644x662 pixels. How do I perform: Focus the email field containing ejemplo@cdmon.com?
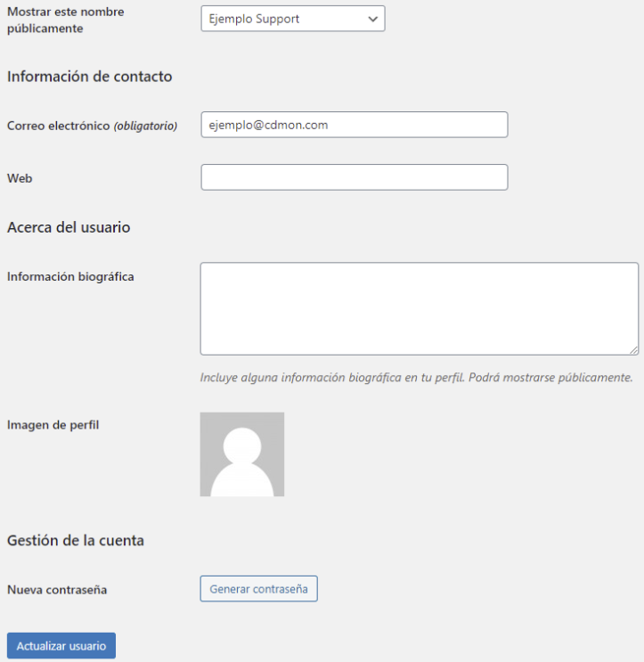pyautogui.click(x=355, y=125)
